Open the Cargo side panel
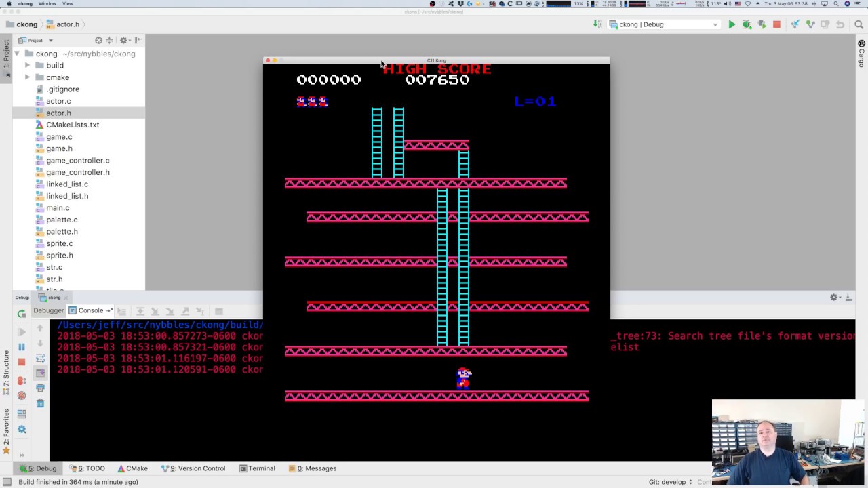Viewport: 868px width, 488px height. tap(861, 54)
